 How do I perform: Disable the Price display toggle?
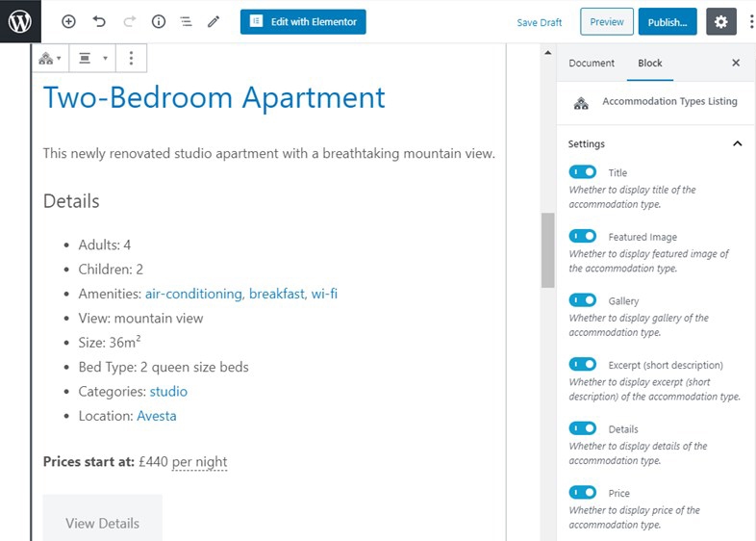(x=583, y=492)
